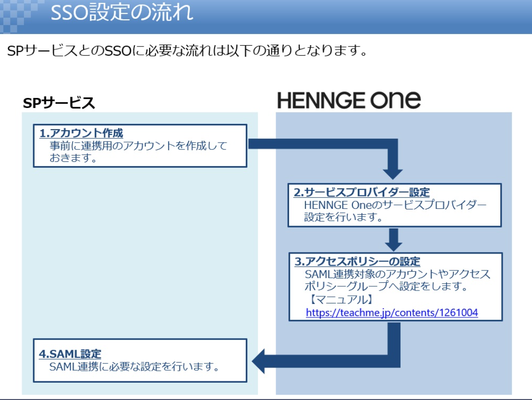Click the 'SPサービス' column label

point(59,103)
